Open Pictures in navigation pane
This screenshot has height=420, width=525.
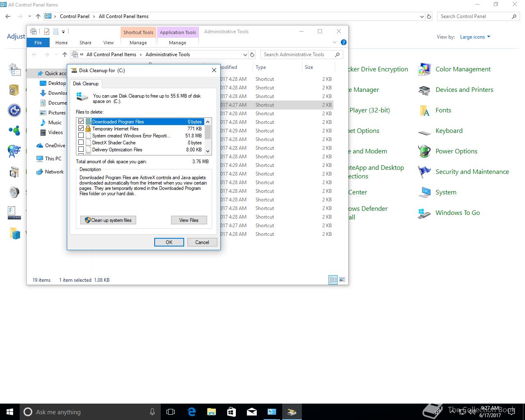[x=53, y=113]
